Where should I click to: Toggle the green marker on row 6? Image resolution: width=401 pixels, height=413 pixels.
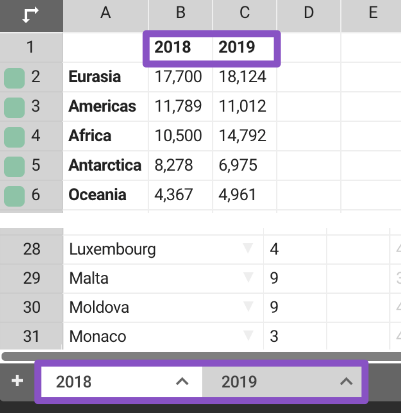click(14, 196)
